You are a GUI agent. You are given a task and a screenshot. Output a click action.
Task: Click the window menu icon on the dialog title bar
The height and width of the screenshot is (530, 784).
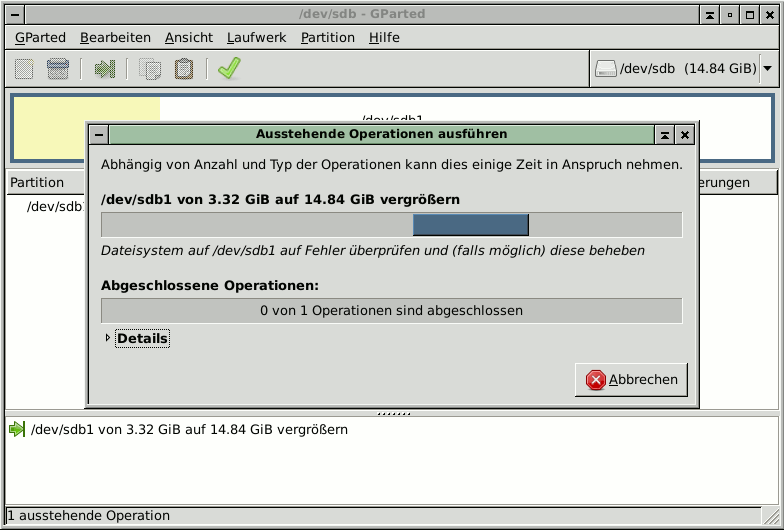(x=99, y=134)
